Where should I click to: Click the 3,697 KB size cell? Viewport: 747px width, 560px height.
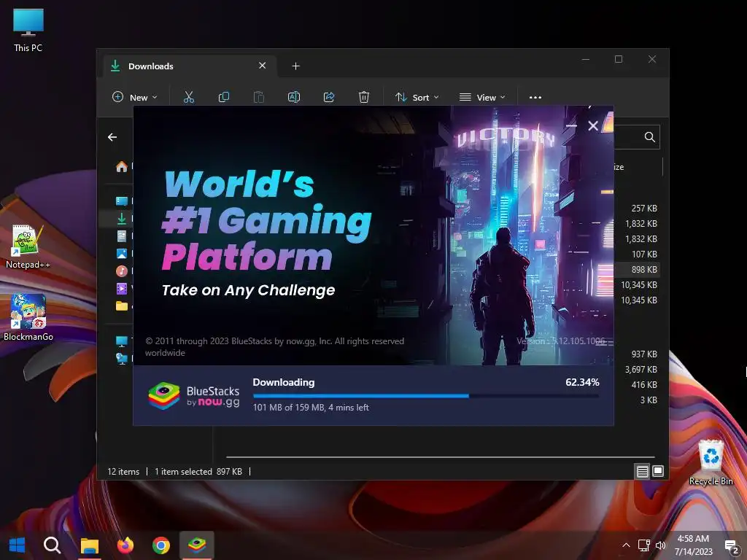[x=640, y=370]
